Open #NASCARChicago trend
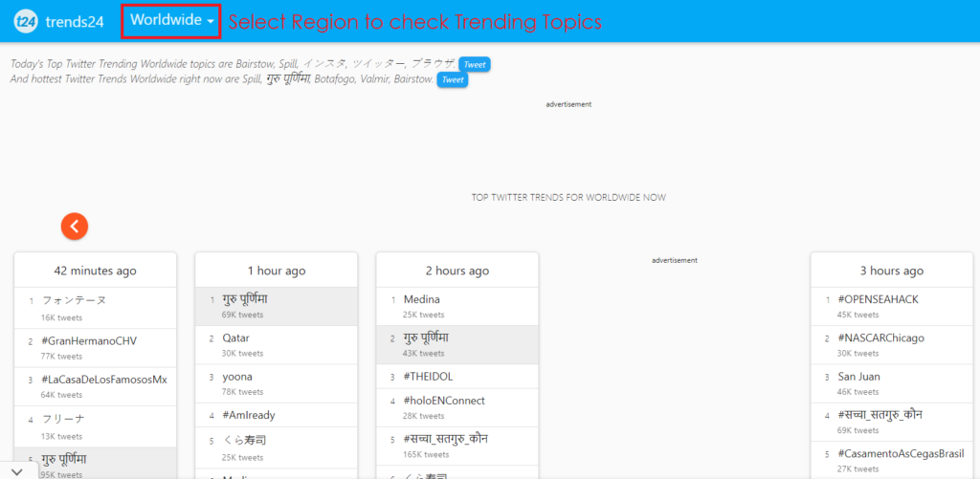Screen dimensions: 980x479 [880, 337]
